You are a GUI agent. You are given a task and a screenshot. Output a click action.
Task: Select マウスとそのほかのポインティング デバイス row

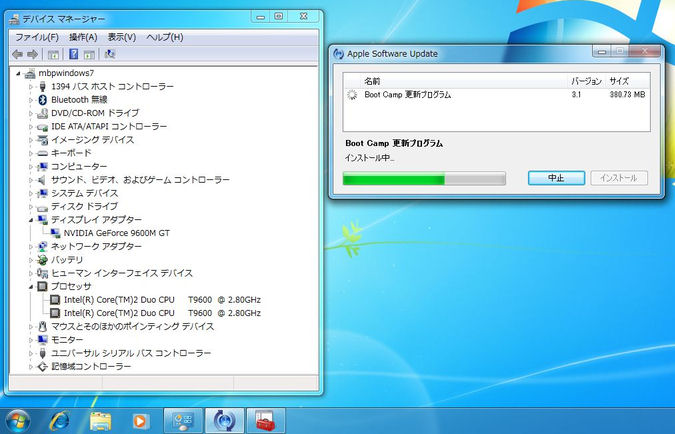132,326
